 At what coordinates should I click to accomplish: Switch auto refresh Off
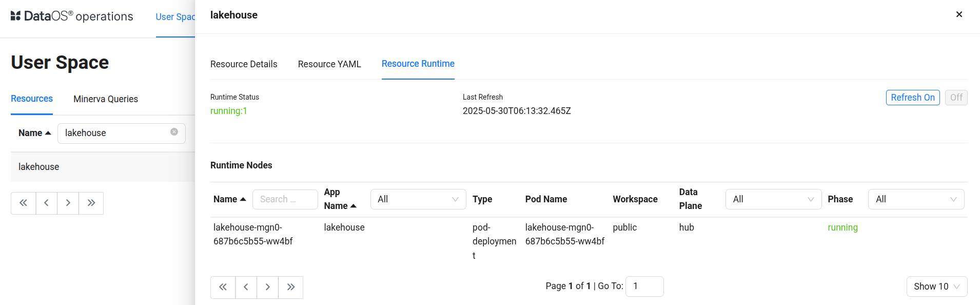coord(956,98)
